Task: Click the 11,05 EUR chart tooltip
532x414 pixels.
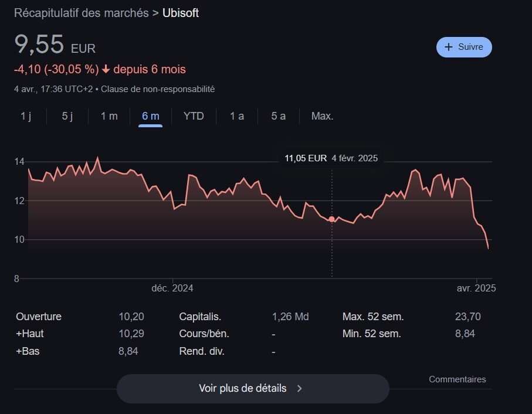Action: click(x=331, y=158)
